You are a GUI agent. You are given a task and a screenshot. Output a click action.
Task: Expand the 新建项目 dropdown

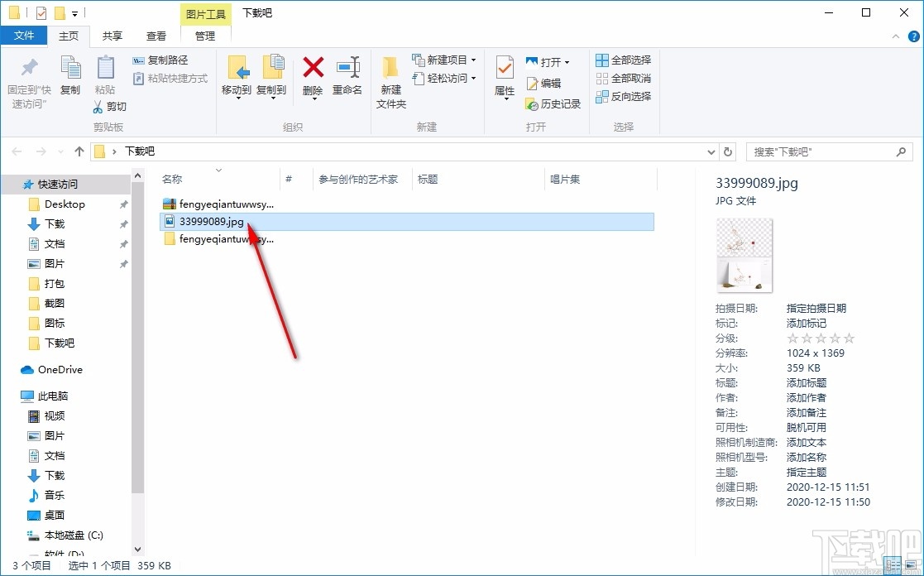(472, 60)
